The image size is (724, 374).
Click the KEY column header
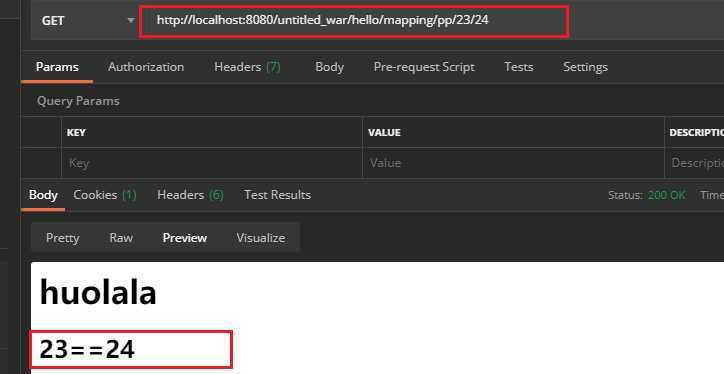coord(76,133)
